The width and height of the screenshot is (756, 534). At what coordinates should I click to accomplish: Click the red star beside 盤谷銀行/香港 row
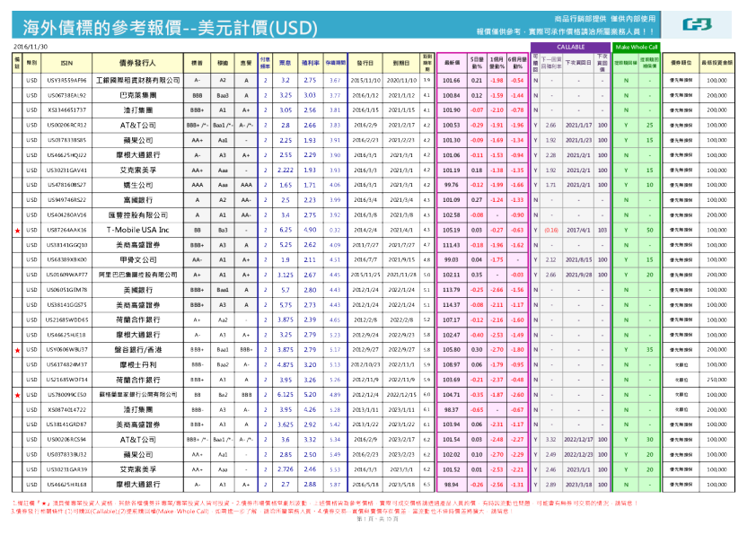(18, 350)
